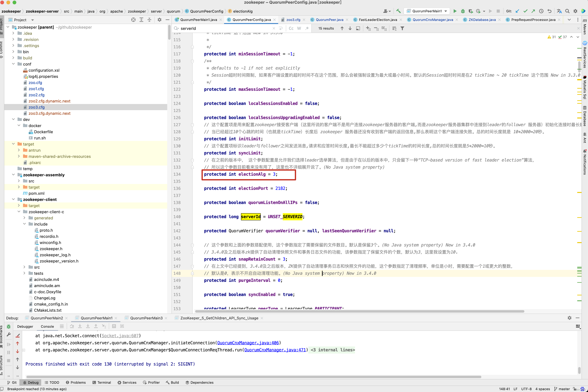Viewport: 588px width, 392px height.
Task: Expand the antrun folder
Action: point(19,150)
